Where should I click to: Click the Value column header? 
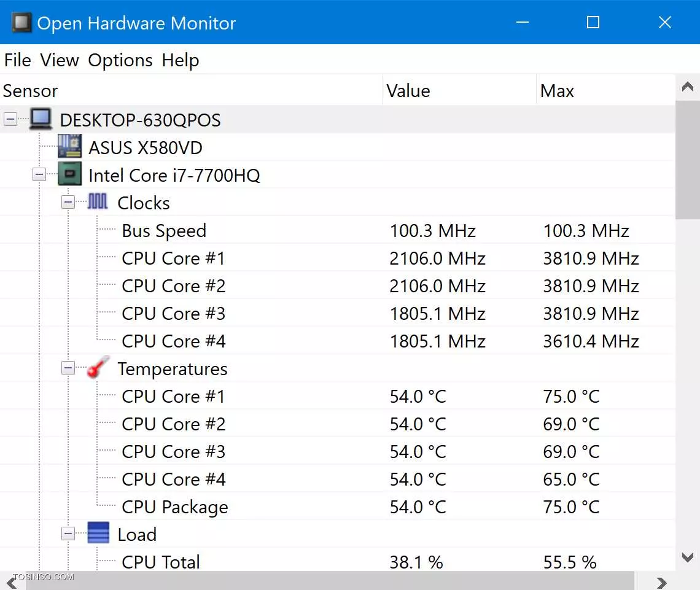[x=459, y=91]
